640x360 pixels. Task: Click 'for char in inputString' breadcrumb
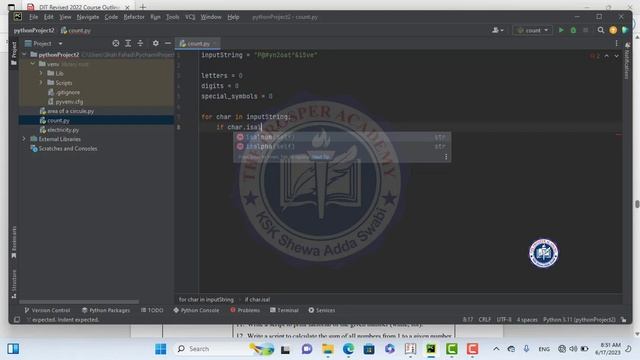coord(206,300)
